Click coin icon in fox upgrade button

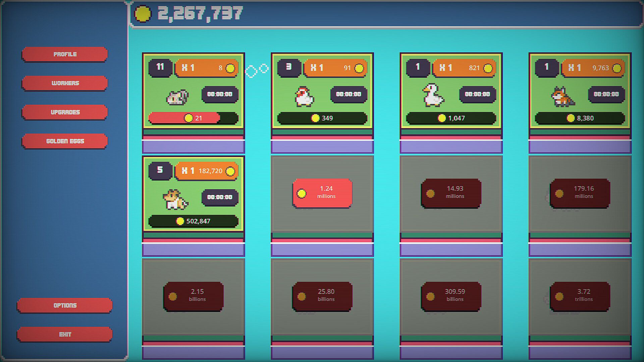617,68
